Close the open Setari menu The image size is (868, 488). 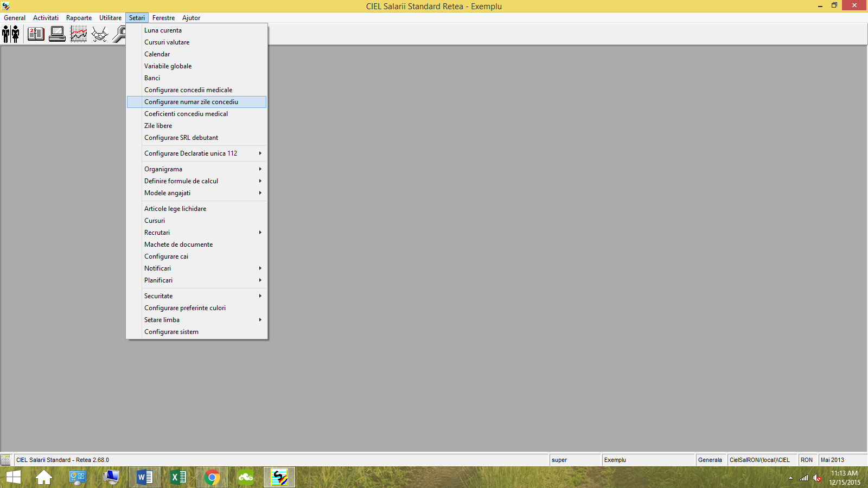point(137,18)
